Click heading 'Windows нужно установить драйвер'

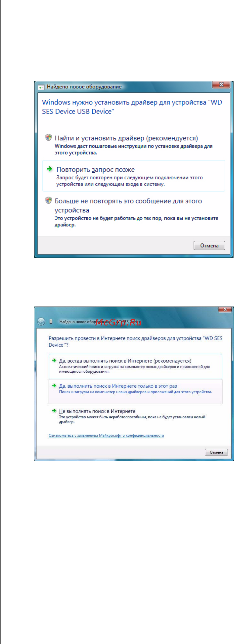pos(132,107)
